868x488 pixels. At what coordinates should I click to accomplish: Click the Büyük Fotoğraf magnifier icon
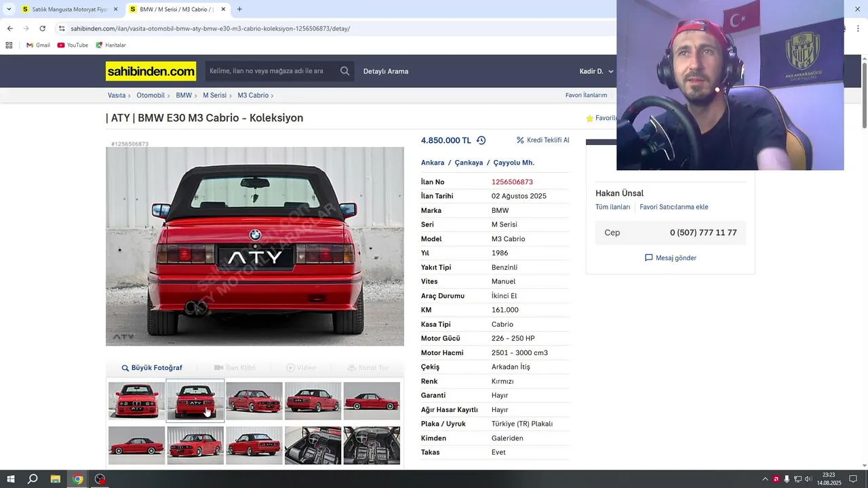point(125,368)
